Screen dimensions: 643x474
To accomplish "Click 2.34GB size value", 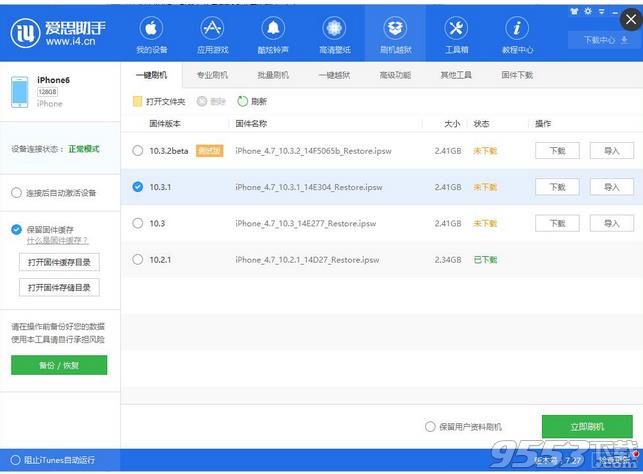I will 448,260.
